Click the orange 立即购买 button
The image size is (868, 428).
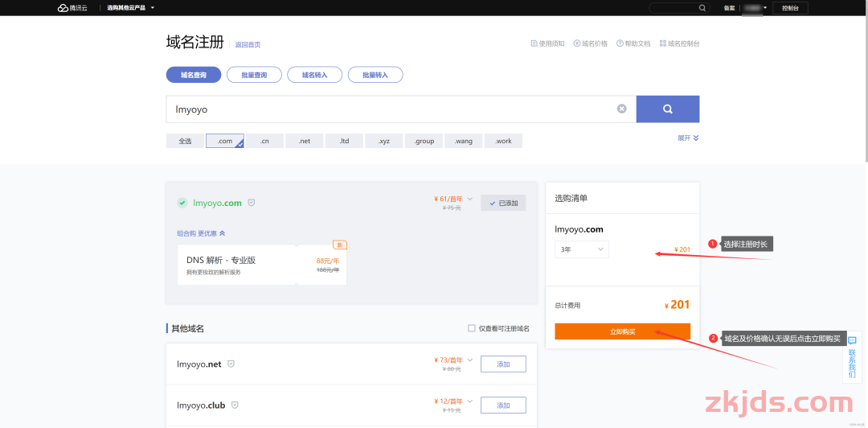(623, 331)
